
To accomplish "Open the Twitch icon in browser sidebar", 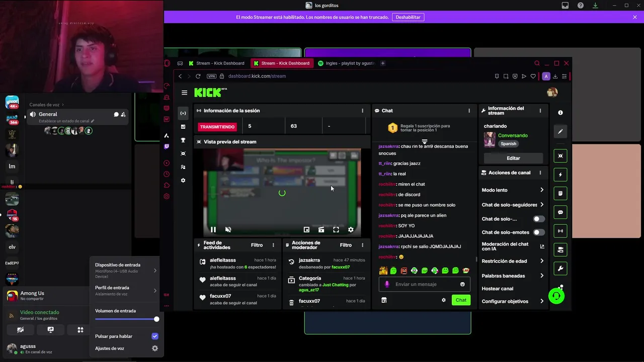I will 167,146.
